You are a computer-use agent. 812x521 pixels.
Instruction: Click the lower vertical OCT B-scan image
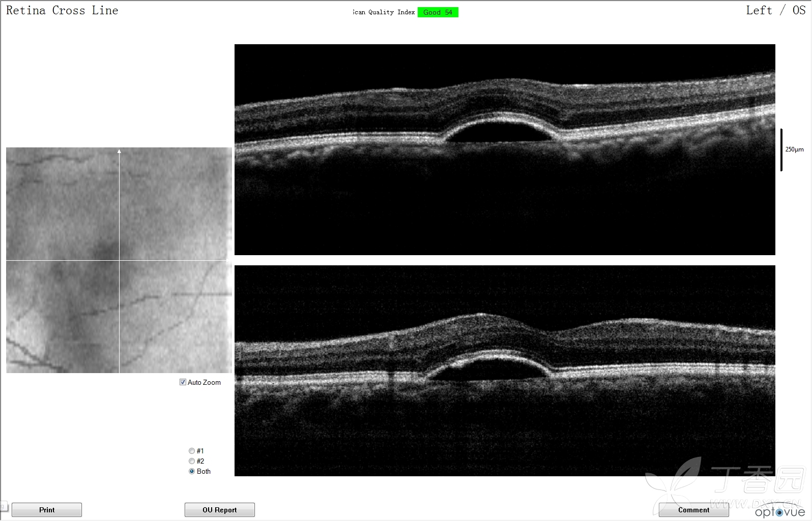(505, 371)
